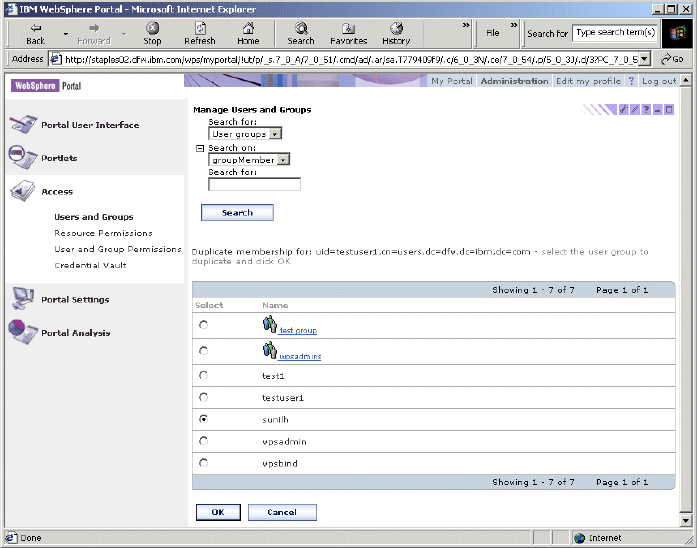697x548 pixels.
Task: Click the Portal User Interface icon
Action: pyautogui.click(x=23, y=125)
